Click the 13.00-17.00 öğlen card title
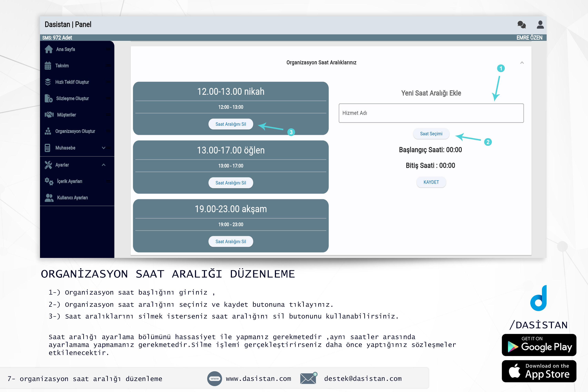 (231, 150)
